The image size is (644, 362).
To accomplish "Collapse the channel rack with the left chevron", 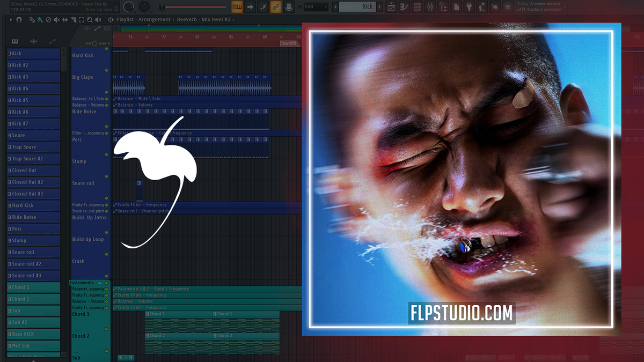I will pyautogui.click(x=116, y=28).
